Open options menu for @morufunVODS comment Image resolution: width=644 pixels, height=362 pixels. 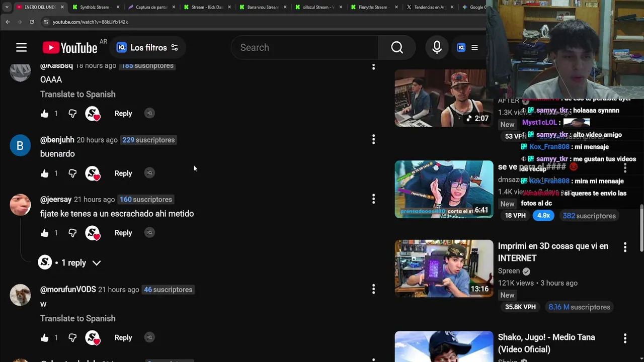pos(373,289)
